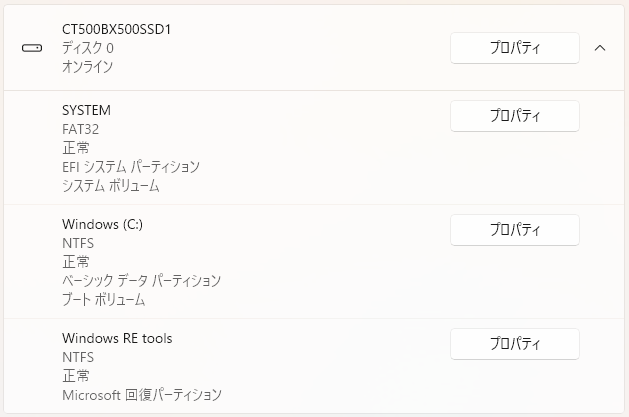Viewport: 629px width, 417px height.
Task: Click the Microsoft 回復パーティション label
Action: 141,395
